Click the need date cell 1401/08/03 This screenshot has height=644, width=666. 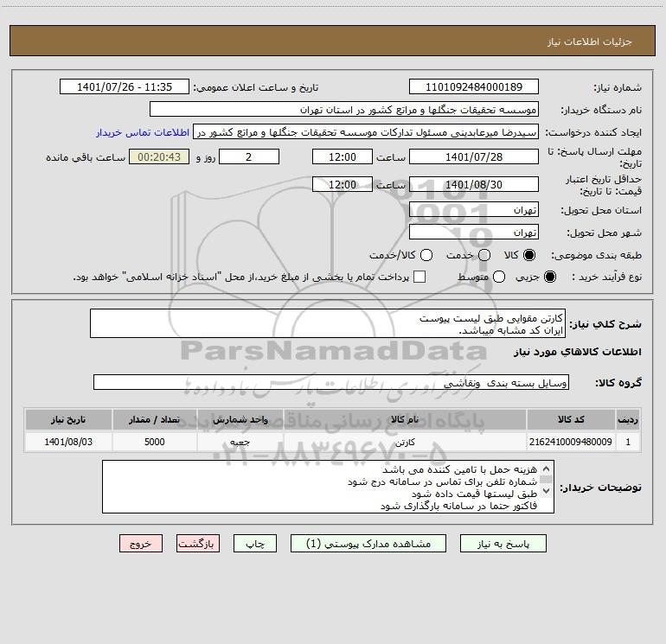68,442
